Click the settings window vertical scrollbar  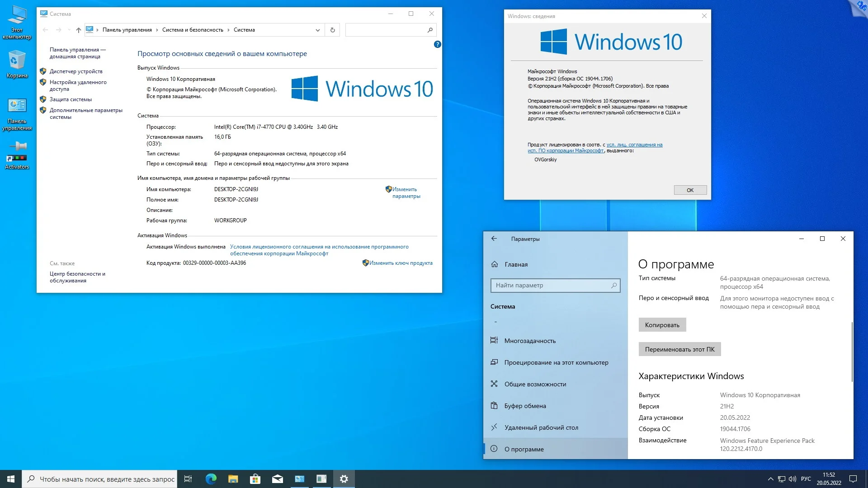pos(852,352)
